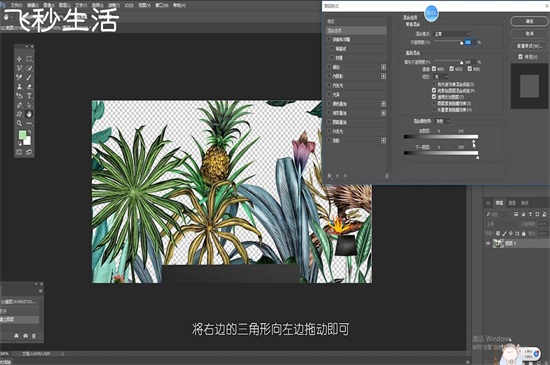Select 混合选项 row in styles list
This screenshot has width=550, height=365.
click(x=356, y=31)
